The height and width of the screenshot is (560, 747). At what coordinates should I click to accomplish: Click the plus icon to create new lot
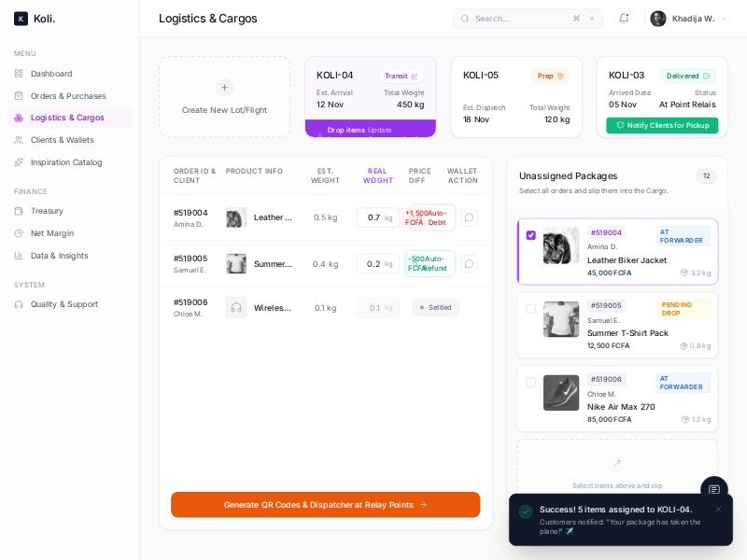(x=224, y=88)
